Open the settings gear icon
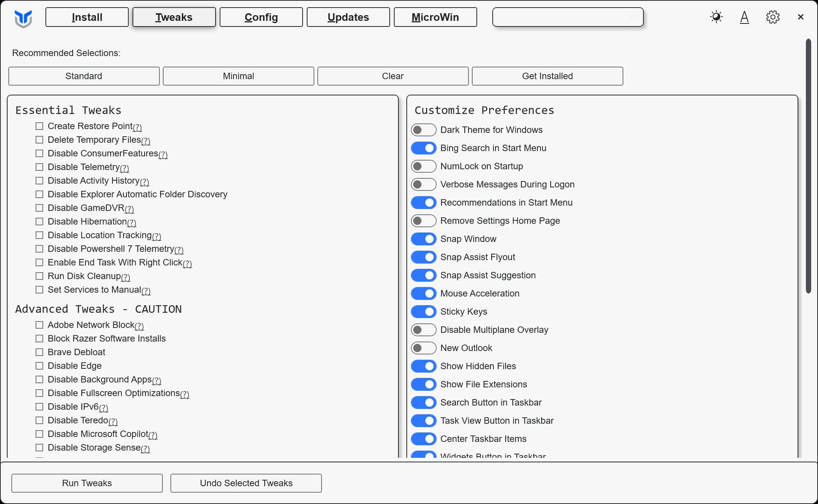 (x=773, y=17)
